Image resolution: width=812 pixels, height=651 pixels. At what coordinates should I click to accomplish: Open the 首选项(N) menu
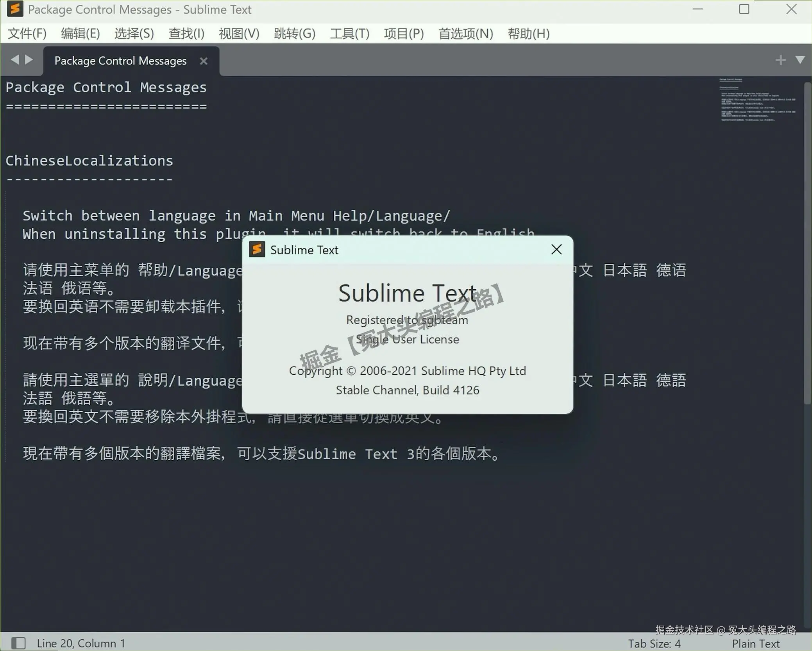pos(466,34)
